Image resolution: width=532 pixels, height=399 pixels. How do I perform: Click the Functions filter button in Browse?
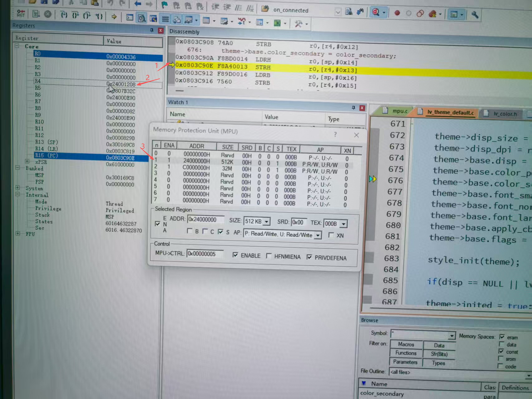point(405,353)
